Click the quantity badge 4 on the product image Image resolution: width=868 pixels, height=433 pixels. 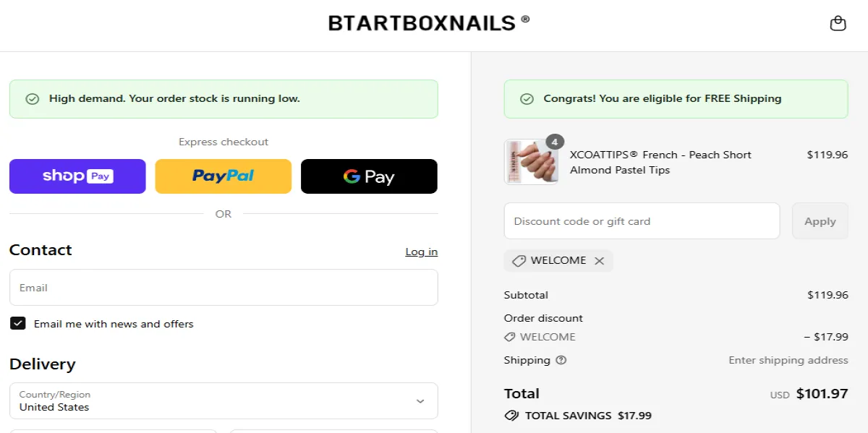click(554, 142)
